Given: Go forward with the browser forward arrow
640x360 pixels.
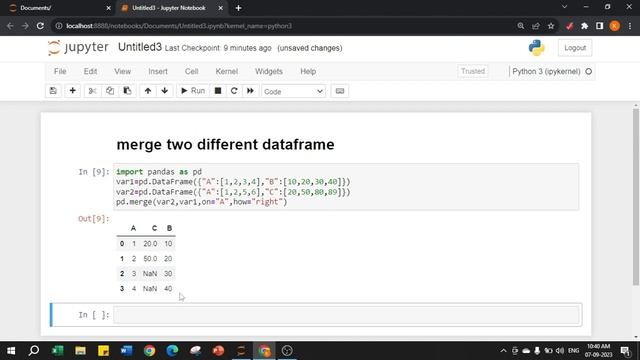Looking at the screenshot, I should 25,26.
